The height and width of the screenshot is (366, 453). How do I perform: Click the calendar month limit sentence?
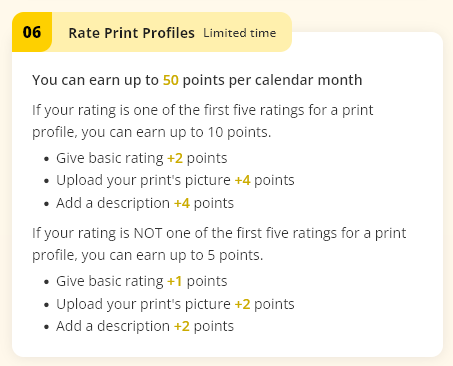[197, 80]
